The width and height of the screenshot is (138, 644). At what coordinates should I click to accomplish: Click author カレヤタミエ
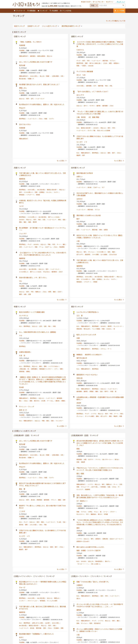click(x=24, y=315)
